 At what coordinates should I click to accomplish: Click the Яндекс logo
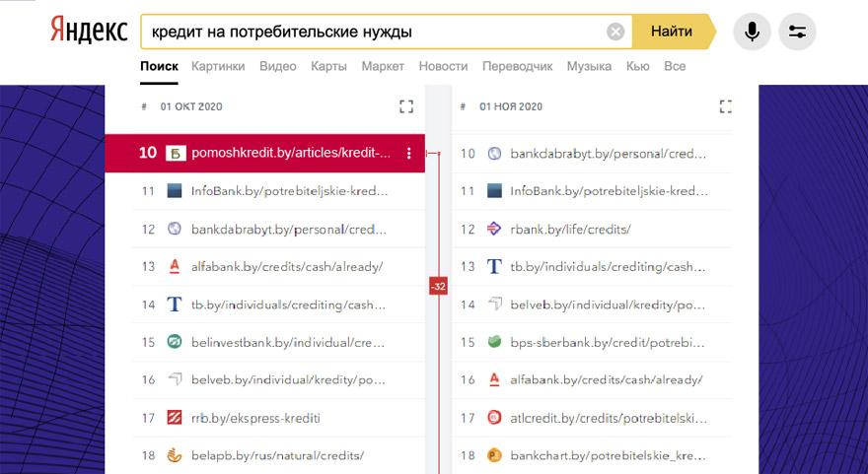(x=89, y=32)
